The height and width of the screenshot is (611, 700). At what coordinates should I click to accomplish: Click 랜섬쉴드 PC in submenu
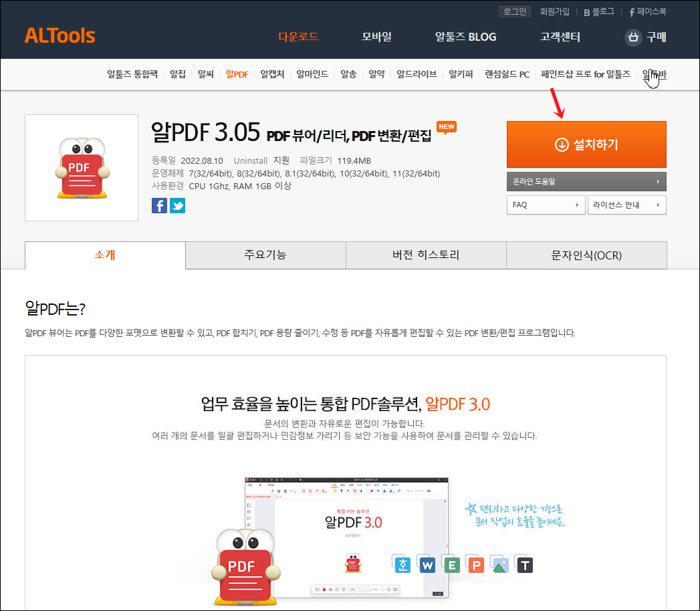507,74
